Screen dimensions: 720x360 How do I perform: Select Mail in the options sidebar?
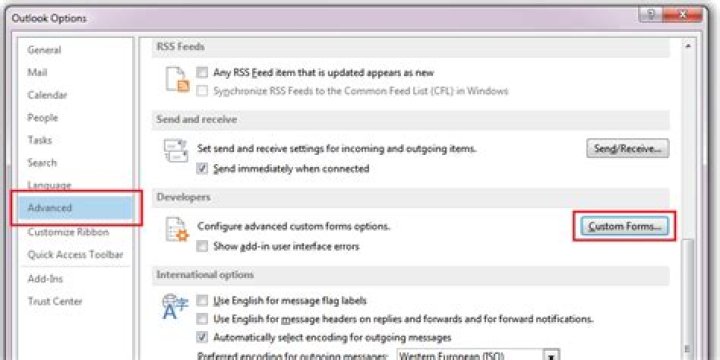[37, 73]
